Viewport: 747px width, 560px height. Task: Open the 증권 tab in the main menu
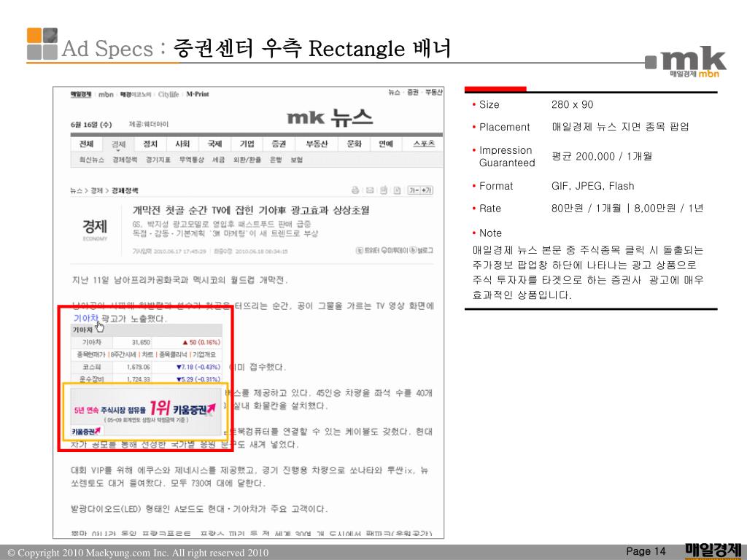(279, 144)
